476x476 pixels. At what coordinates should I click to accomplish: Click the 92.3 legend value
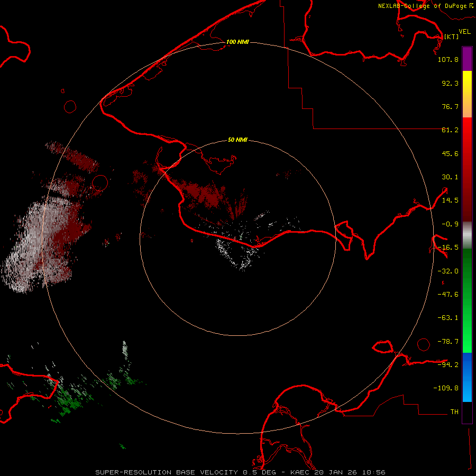(450, 83)
